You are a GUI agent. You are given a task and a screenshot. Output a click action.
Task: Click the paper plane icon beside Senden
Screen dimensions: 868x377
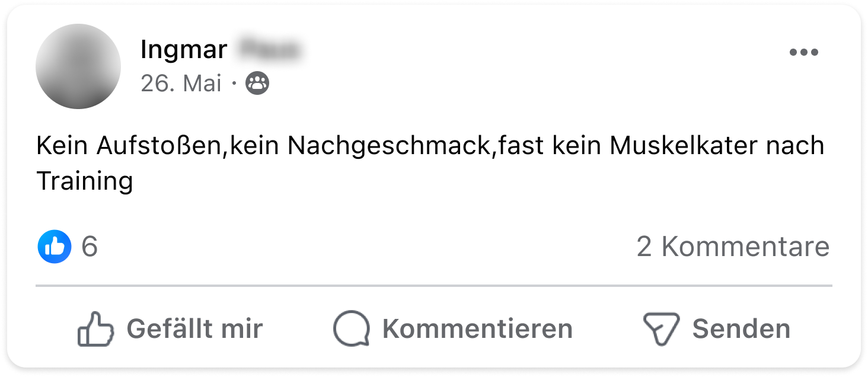point(661,330)
